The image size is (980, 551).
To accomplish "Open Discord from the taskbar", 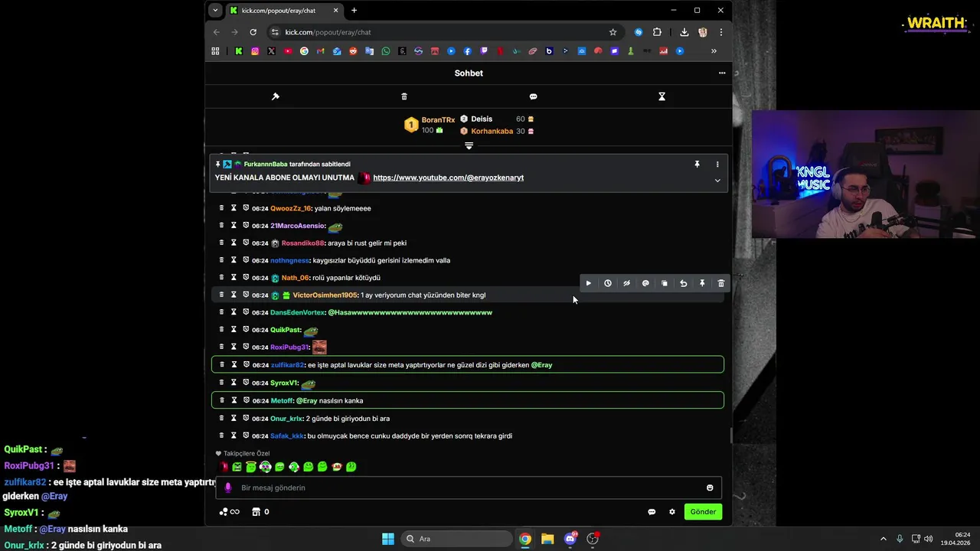I will (570, 539).
